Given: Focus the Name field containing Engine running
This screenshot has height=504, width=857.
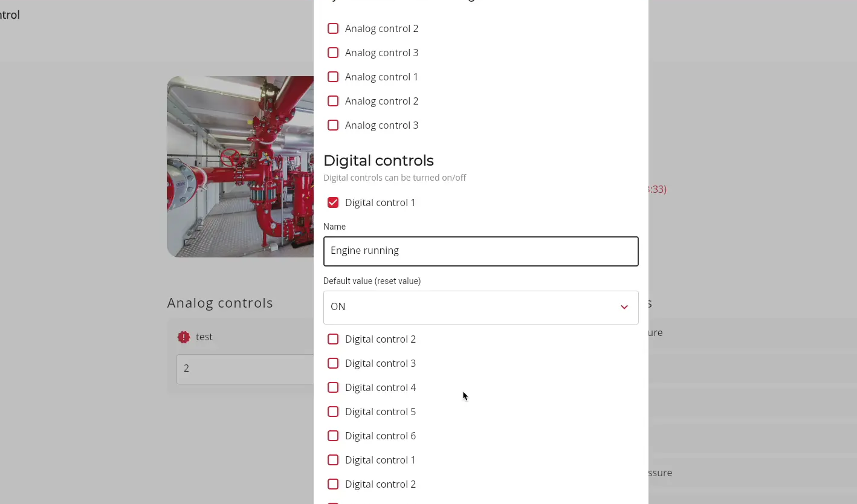Looking at the screenshot, I should tap(481, 251).
